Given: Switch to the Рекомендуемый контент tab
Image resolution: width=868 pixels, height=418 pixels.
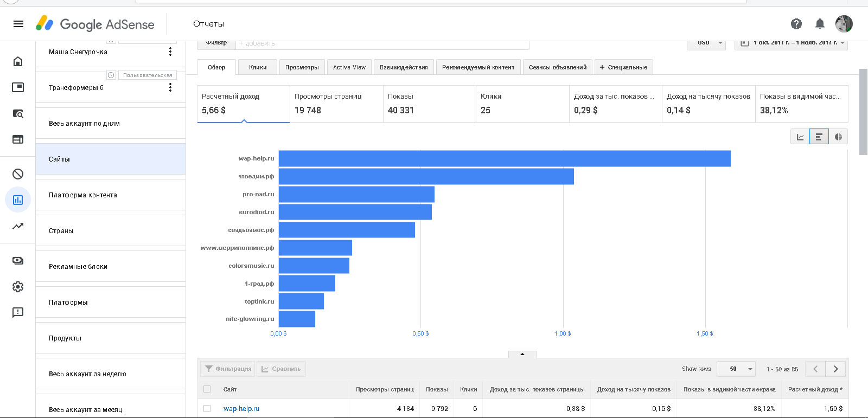Looking at the screenshot, I should [478, 67].
